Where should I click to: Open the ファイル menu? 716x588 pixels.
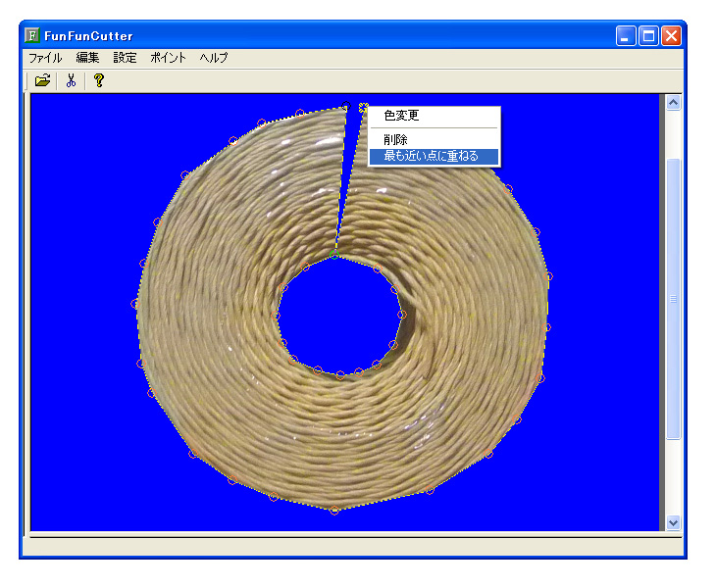click(45, 58)
